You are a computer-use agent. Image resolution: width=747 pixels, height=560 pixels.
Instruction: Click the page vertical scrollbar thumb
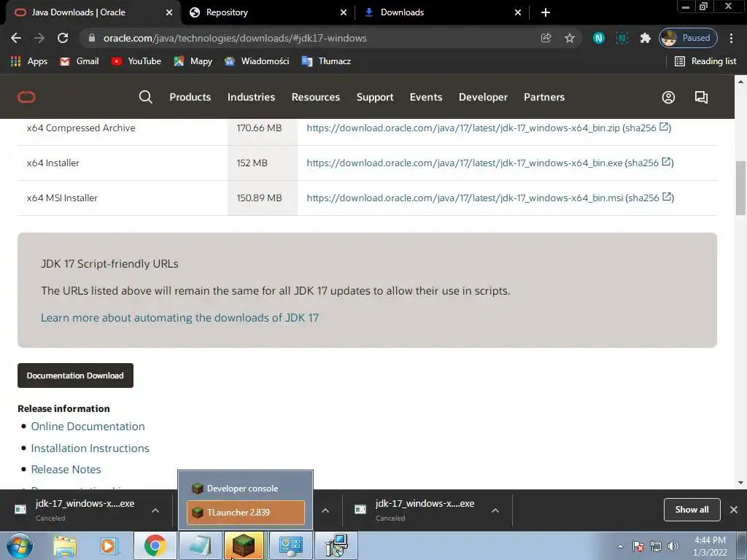[x=740, y=188]
